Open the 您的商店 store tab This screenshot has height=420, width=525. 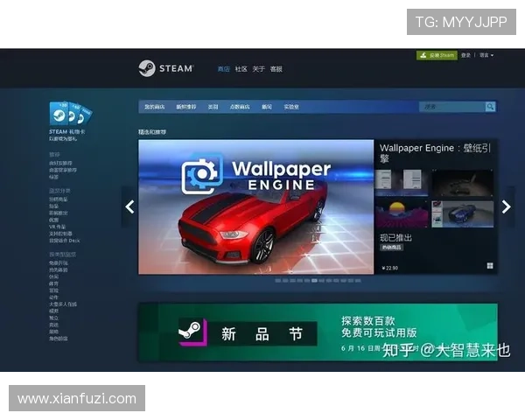(x=154, y=107)
